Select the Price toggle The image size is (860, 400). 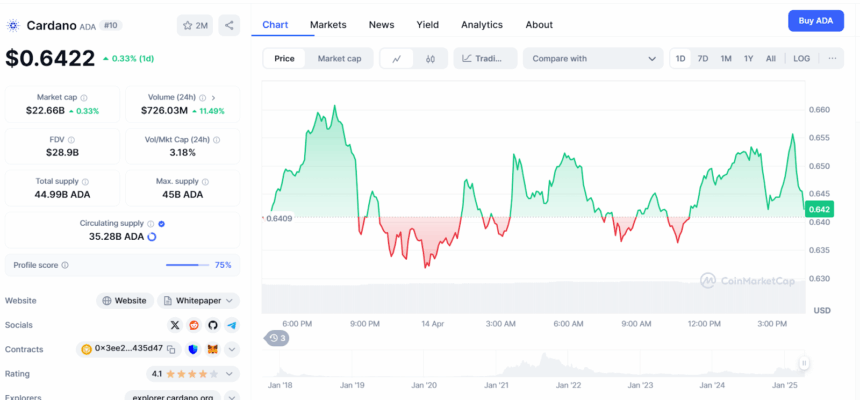pos(284,59)
